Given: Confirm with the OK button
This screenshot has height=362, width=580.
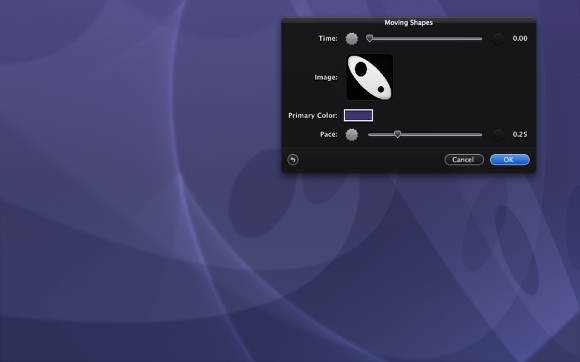Looking at the screenshot, I should tap(510, 160).
